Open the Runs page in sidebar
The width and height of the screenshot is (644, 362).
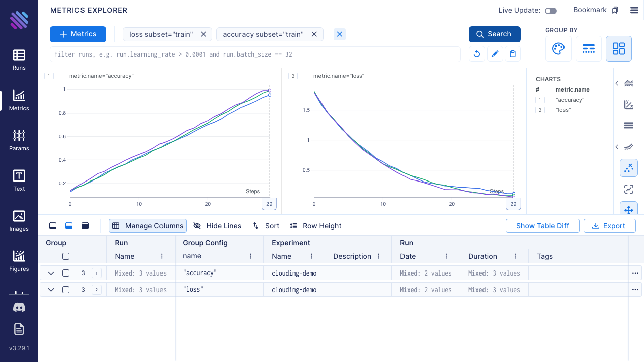[x=19, y=60]
